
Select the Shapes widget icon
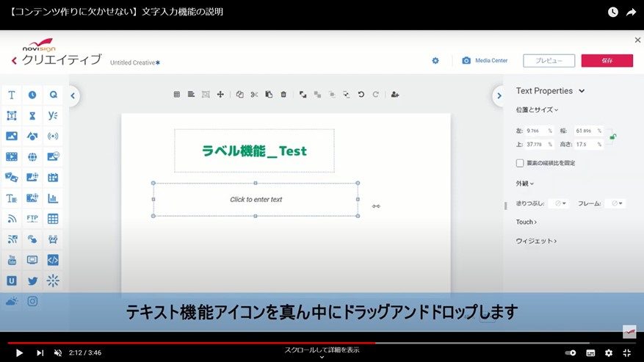(x=32, y=136)
